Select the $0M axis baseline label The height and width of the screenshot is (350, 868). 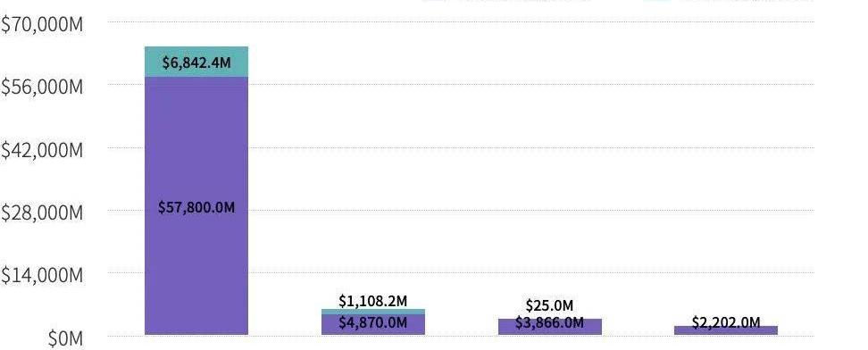(65, 338)
